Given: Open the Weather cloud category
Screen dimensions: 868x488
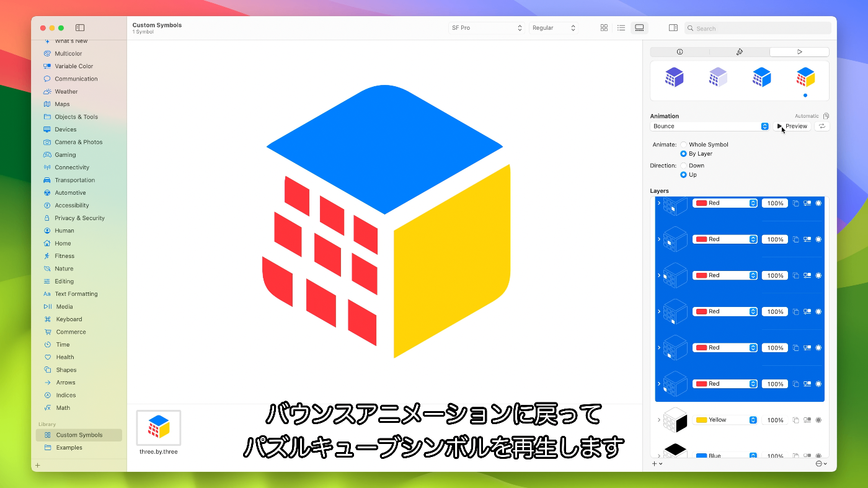Looking at the screenshot, I should (x=66, y=92).
